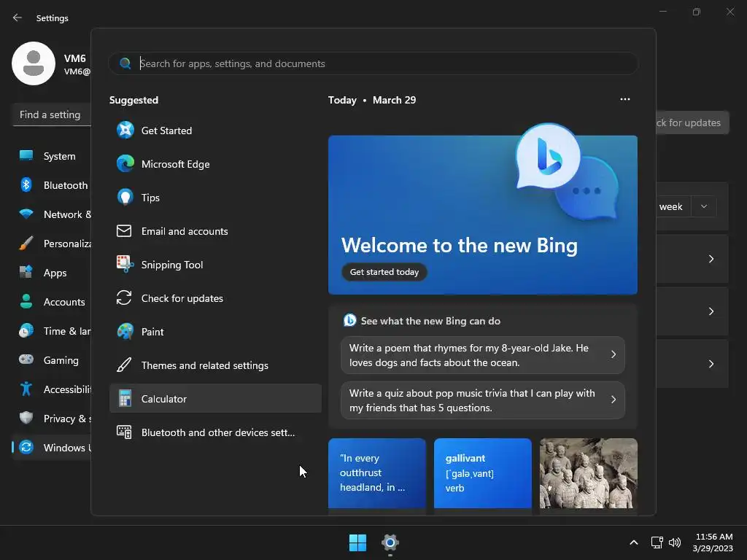Click the Gaming controller icon in Settings

[26, 359]
